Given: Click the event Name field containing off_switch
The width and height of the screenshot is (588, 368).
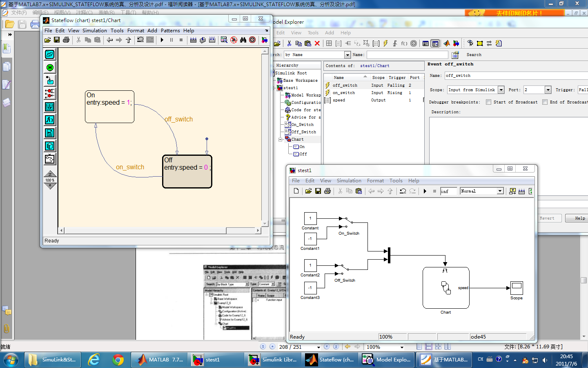Looking at the screenshot, I should tap(516, 76).
